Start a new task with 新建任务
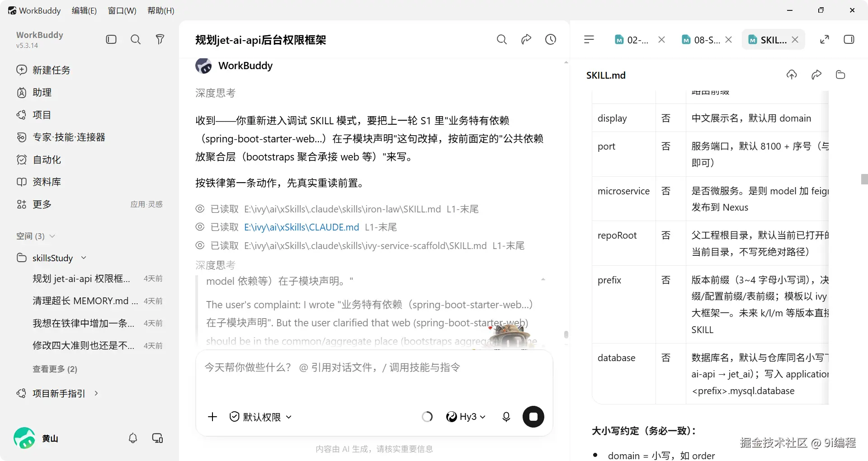 pos(43,70)
